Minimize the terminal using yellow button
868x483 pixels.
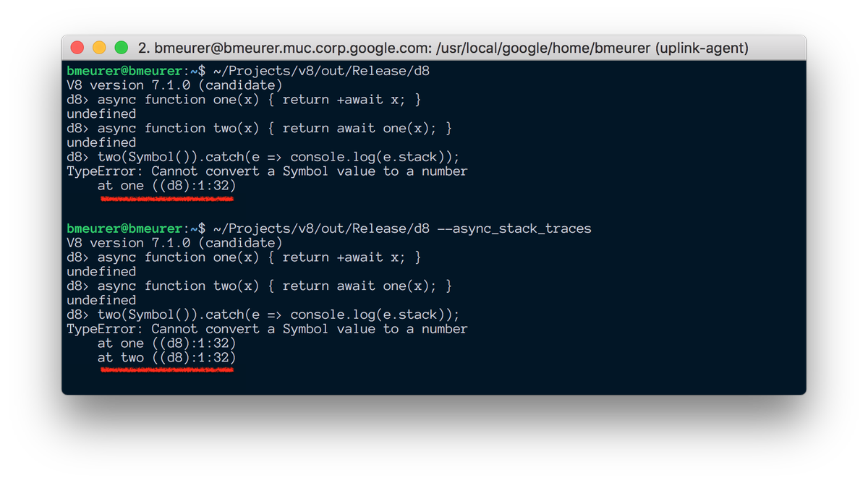point(99,48)
